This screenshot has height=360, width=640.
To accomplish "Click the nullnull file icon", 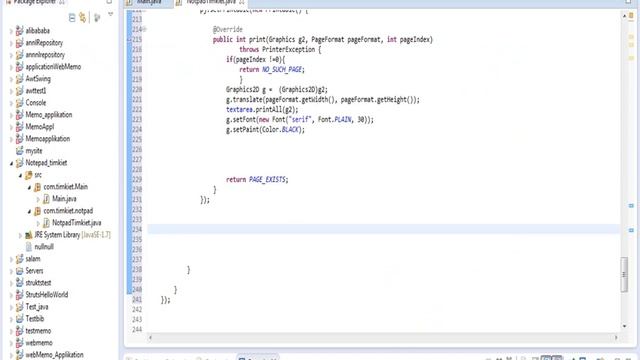I will 29,247.
